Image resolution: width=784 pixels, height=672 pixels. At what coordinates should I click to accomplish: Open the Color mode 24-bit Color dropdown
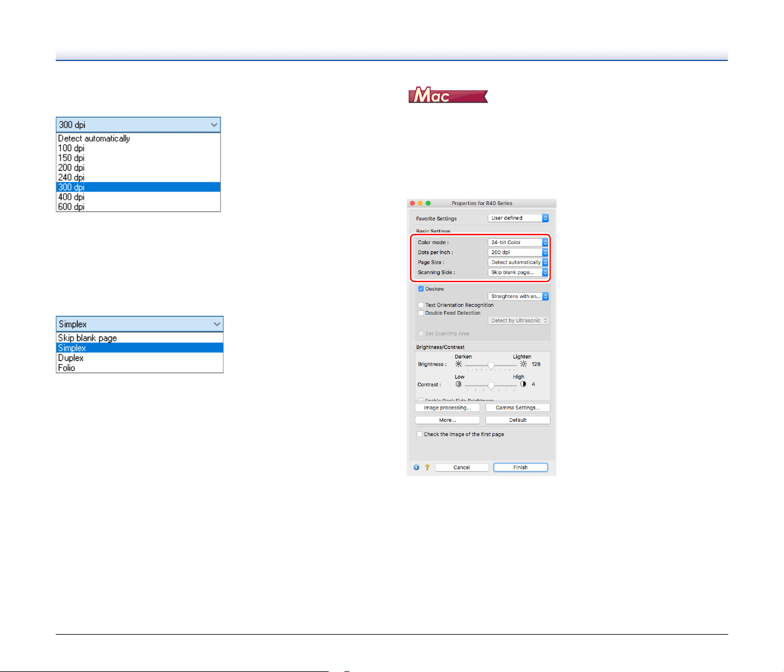519,242
